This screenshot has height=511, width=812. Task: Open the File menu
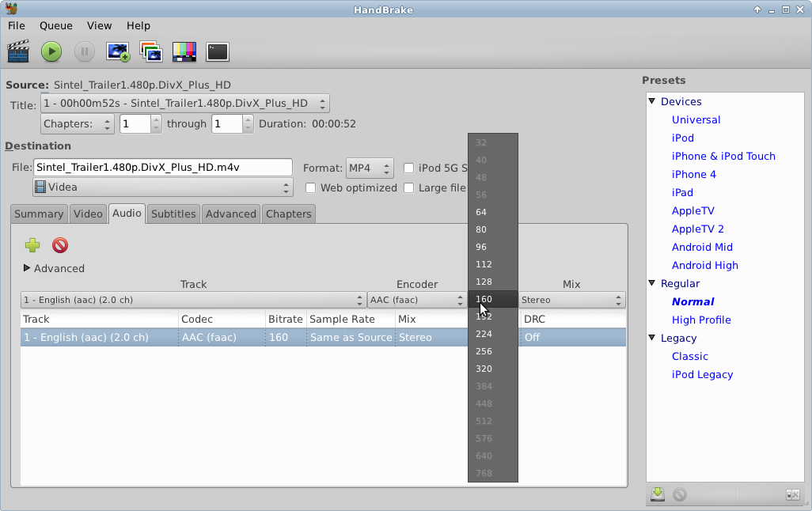[x=17, y=26]
